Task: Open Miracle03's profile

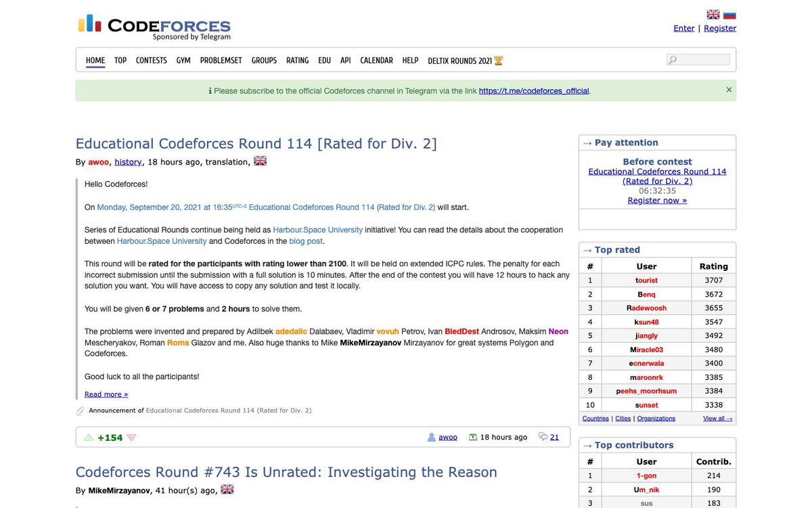Action: tap(646, 350)
